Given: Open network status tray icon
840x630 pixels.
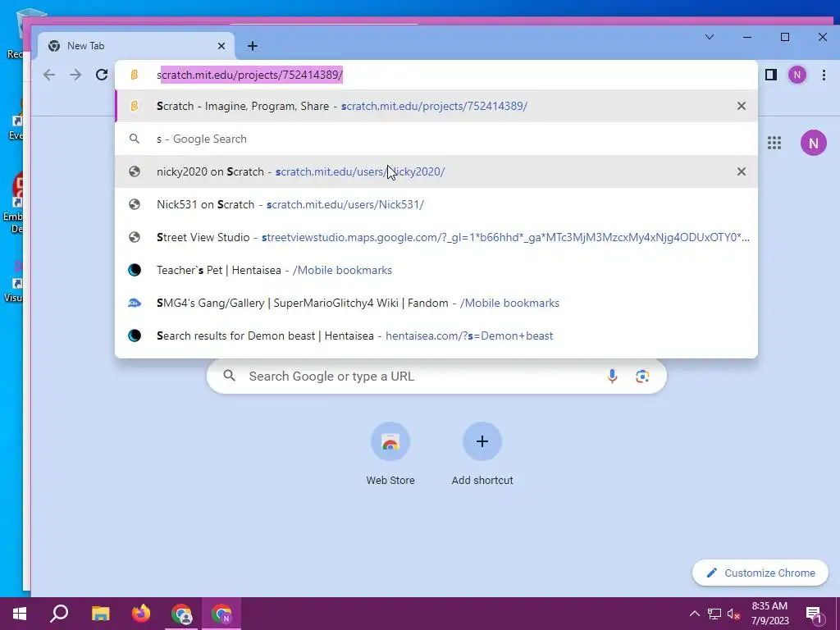Looking at the screenshot, I should pos(714,614).
